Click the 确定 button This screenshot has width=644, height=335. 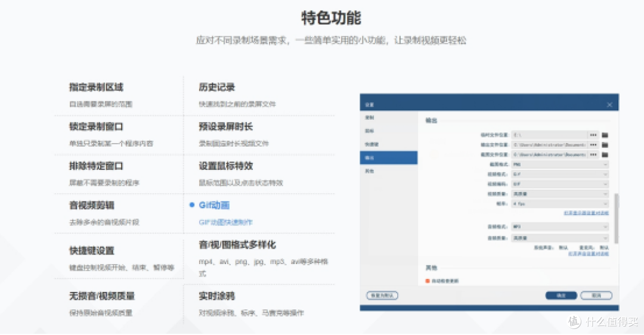click(x=561, y=296)
